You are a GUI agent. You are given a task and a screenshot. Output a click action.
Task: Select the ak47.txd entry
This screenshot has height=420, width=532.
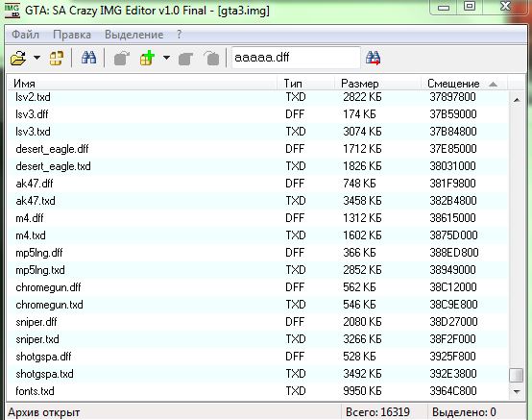coord(257,201)
